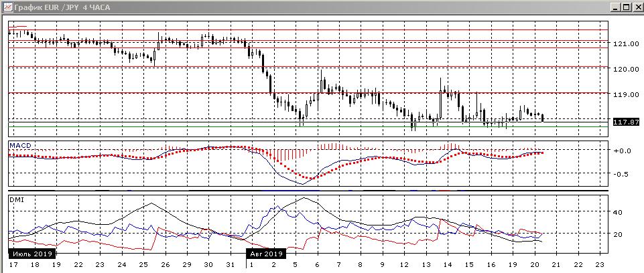Maximize the EUR/JPY chart window
Screen dimensions: 644x273
625,7
